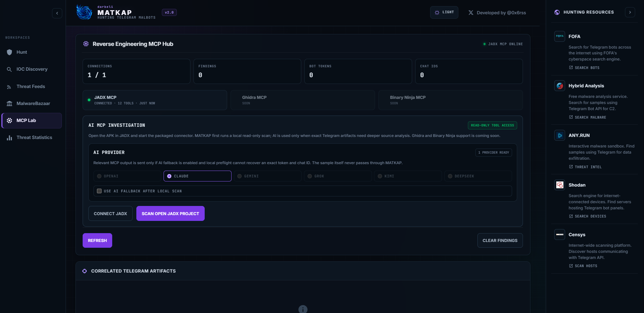Click the Correlated Telegram Artifacts ring icon
This screenshot has height=313, width=644.
(x=85, y=271)
